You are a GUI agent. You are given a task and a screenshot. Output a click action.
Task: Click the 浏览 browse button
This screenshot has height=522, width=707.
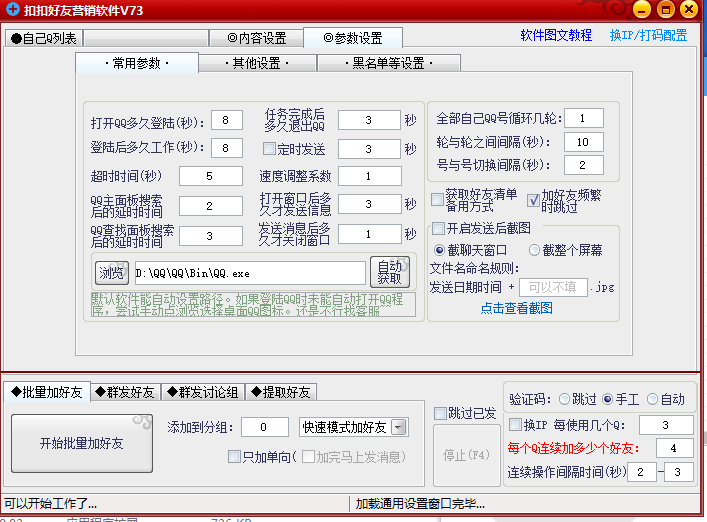pyautogui.click(x=111, y=273)
